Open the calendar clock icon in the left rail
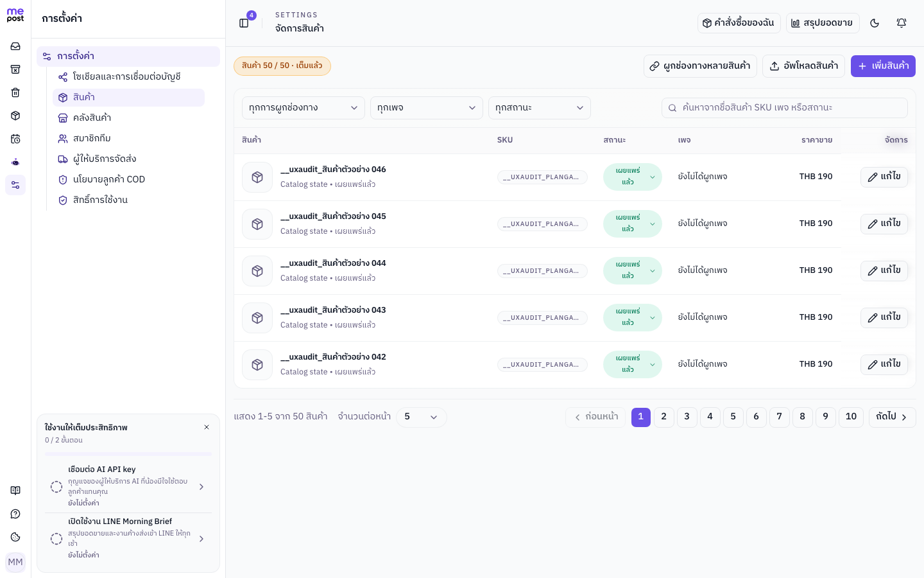The height and width of the screenshot is (578, 924). tap(15, 139)
